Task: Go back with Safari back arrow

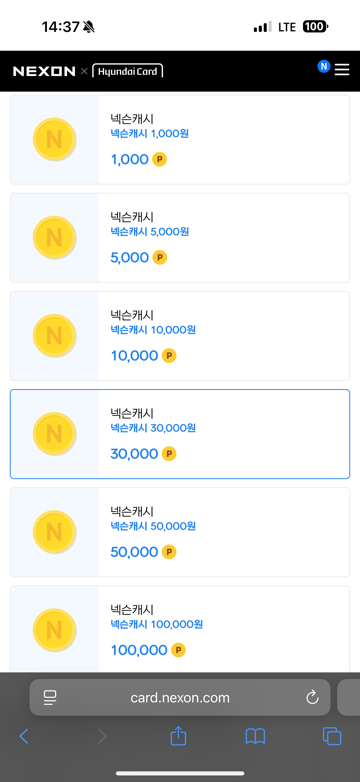Action: (x=23, y=736)
